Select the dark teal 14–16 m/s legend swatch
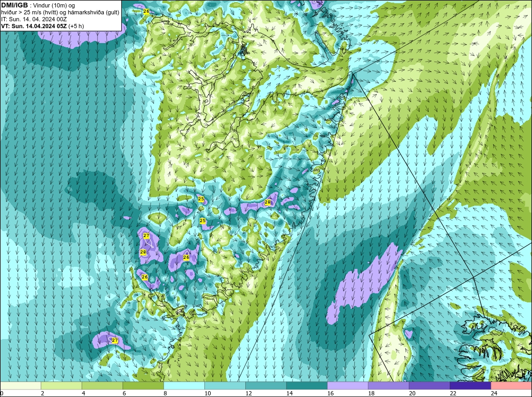 pyautogui.click(x=307, y=386)
